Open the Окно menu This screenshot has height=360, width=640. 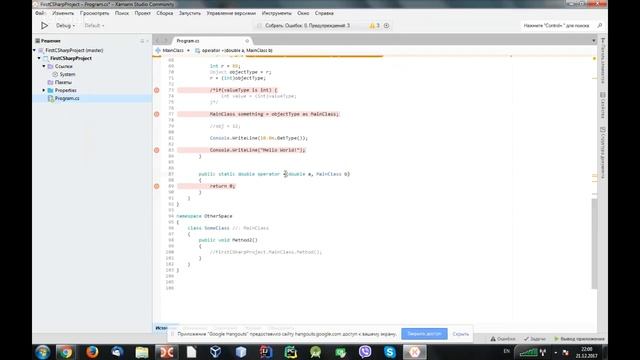pyautogui.click(x=303, y=13)
